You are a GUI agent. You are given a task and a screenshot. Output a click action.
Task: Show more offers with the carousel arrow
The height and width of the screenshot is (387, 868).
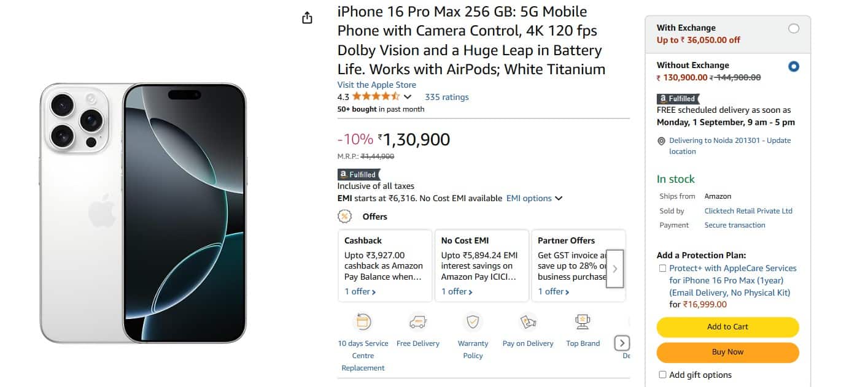click(x=615, y=269)
